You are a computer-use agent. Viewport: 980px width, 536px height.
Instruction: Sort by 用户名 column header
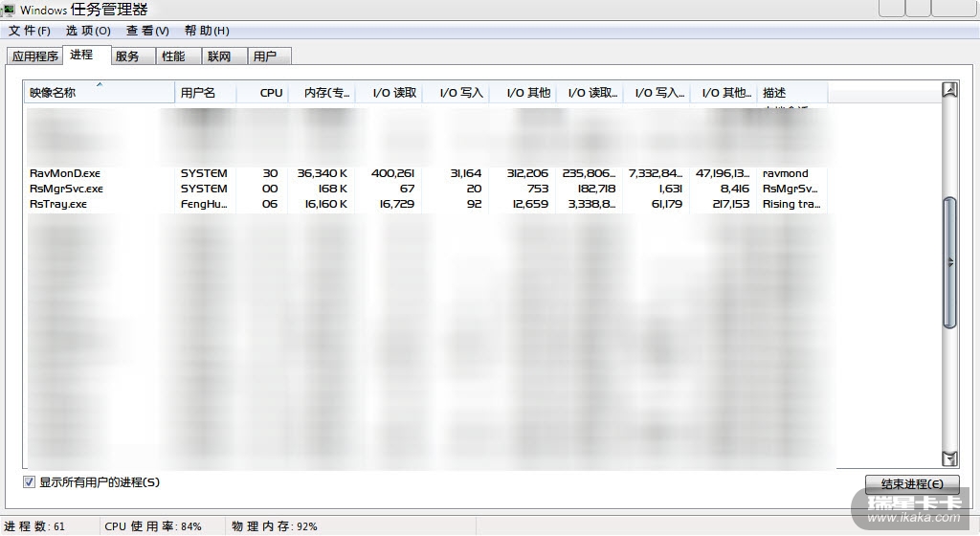206,93
